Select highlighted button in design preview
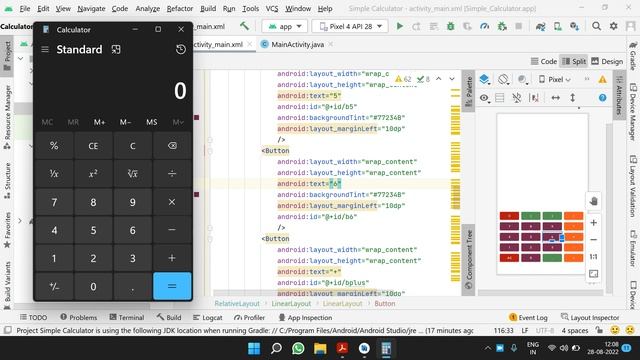 [x=552, y=237]
